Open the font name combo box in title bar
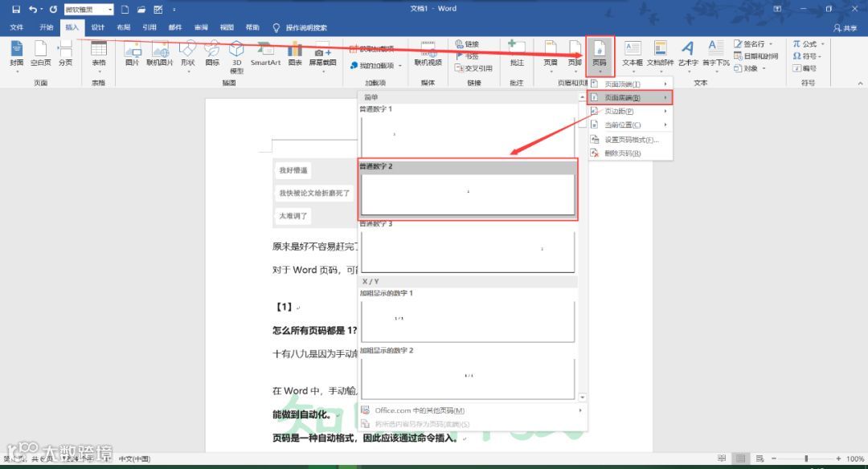Screen dimensions: 868x469 click(88, 10)
